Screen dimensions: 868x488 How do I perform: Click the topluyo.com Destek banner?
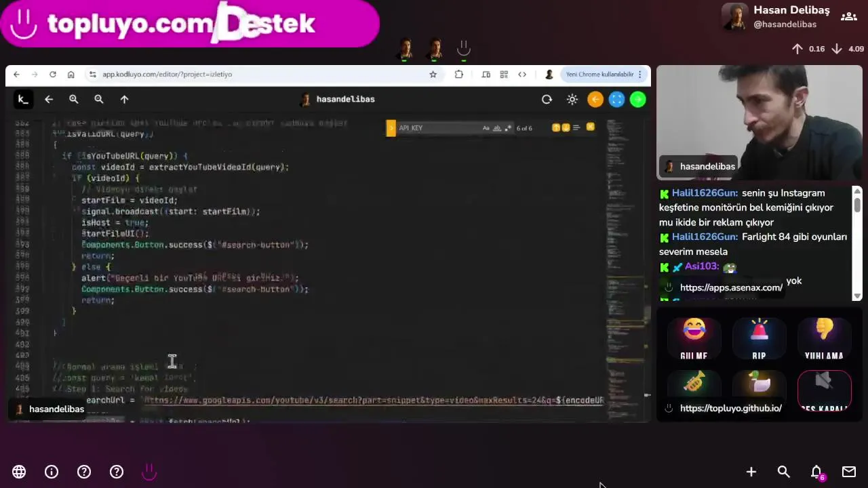point(190,24)
